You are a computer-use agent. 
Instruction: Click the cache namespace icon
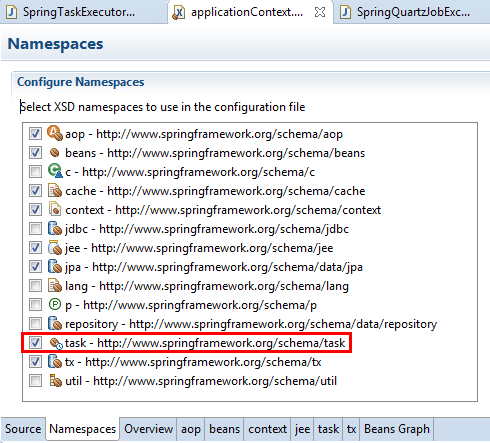(55, 190)
